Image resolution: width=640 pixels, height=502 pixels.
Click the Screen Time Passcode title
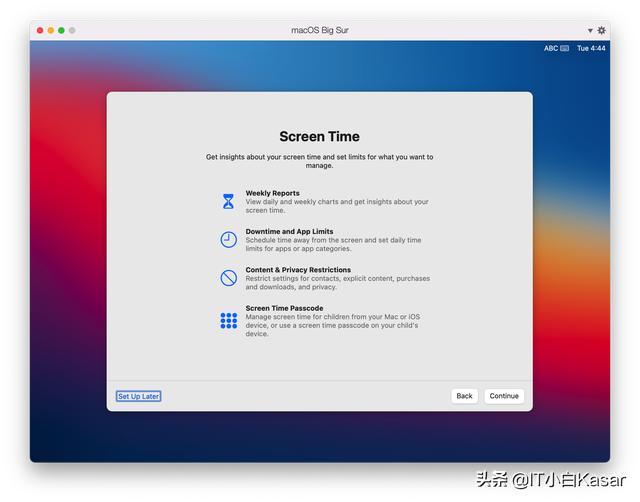click(x=284, y=308)
